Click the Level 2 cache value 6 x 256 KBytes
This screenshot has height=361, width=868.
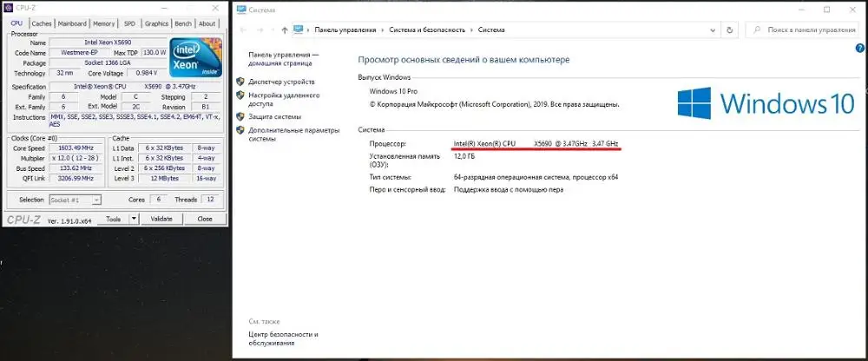point(165,167)
